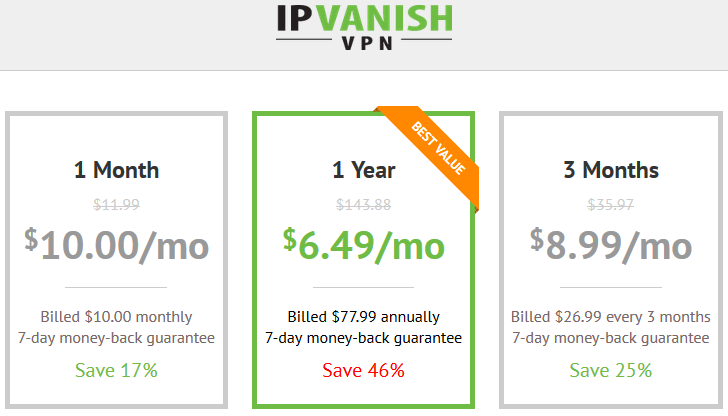Click Billed $10.00 monthly text
Viewport: 728px width, 416px height.
tap(117, 317)
